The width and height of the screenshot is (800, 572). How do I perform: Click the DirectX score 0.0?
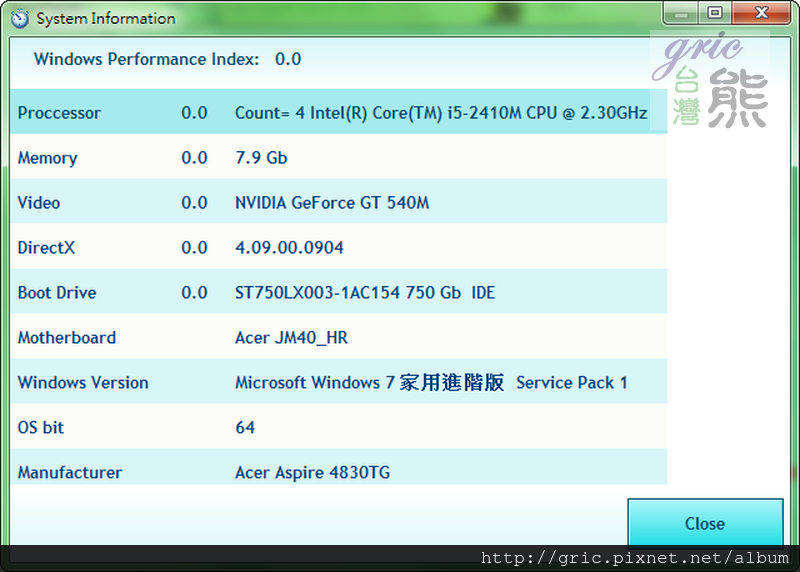point(194,247)
